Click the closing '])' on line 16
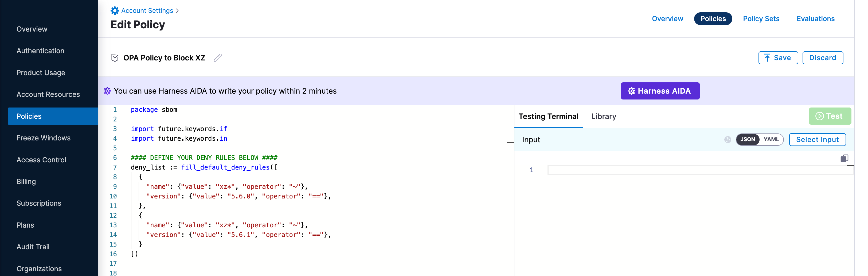This screenshot has width=868, height=276. coord(134,254)
